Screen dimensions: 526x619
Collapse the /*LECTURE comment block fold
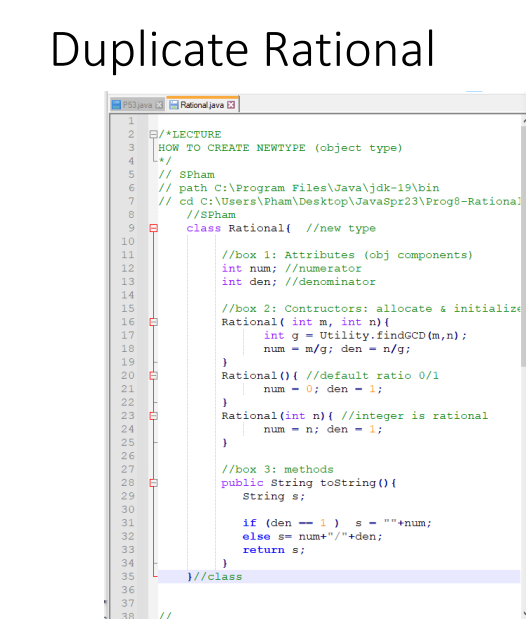pyautogui.click(x=154, y=135)
